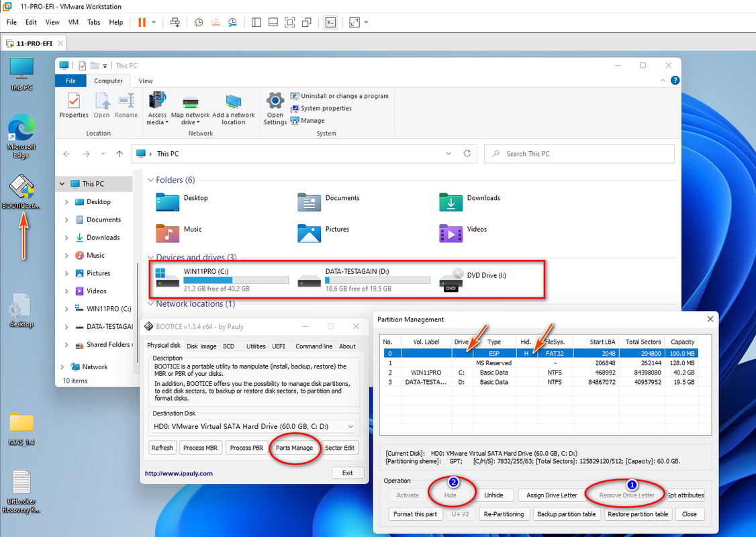Click the Map network drive icon
Image resolution: width=756 pixels, height=537 pixels.
(x=191, y=109)
